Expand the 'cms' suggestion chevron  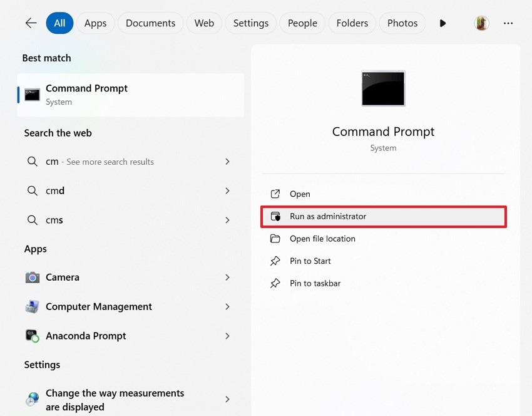pos(227,220)
